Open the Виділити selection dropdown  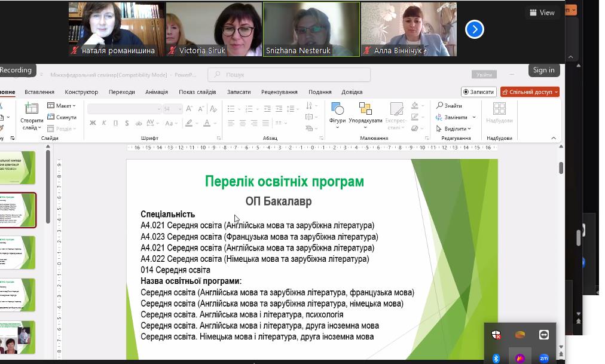click(x=454, y=129)
